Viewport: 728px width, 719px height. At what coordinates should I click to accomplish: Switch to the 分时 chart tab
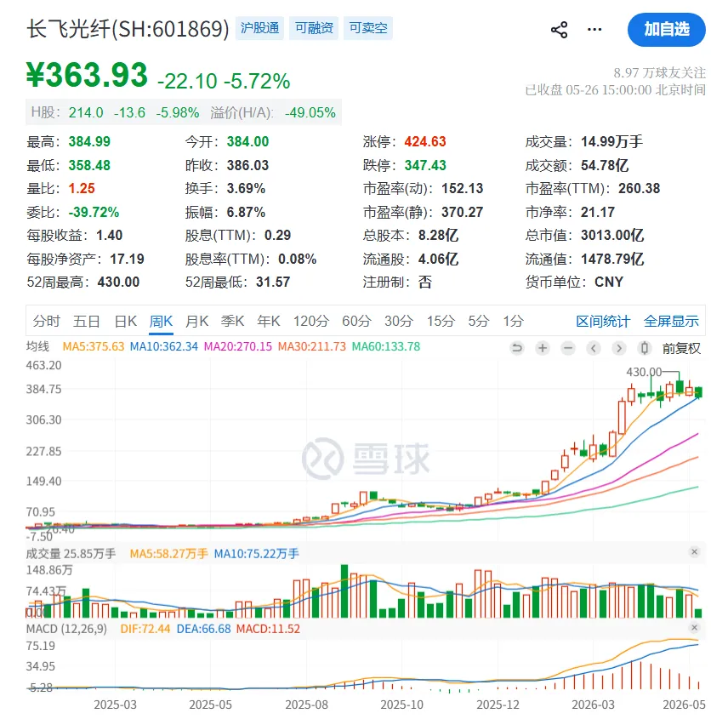point(47,321)
